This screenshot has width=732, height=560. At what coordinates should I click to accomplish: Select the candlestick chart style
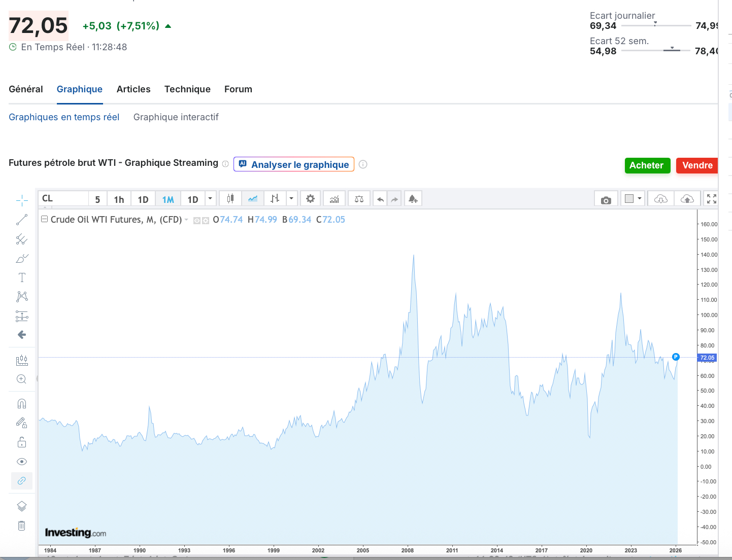click(x=230, y=199)
